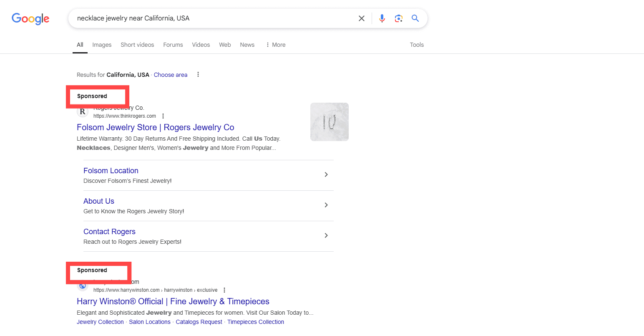Clear the search box text
Viewport: 644px width, 336px height.
[x=361, y=18]
